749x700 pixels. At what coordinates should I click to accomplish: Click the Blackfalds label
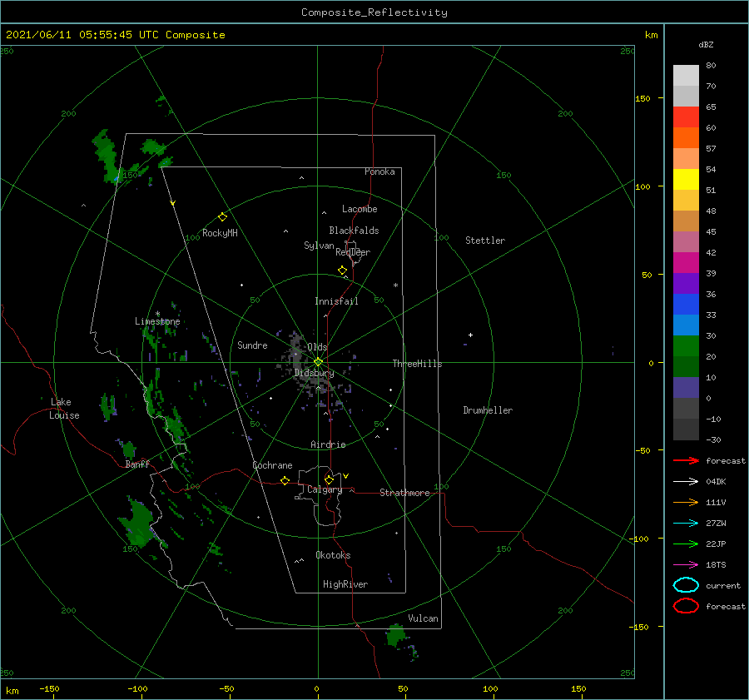354,231
